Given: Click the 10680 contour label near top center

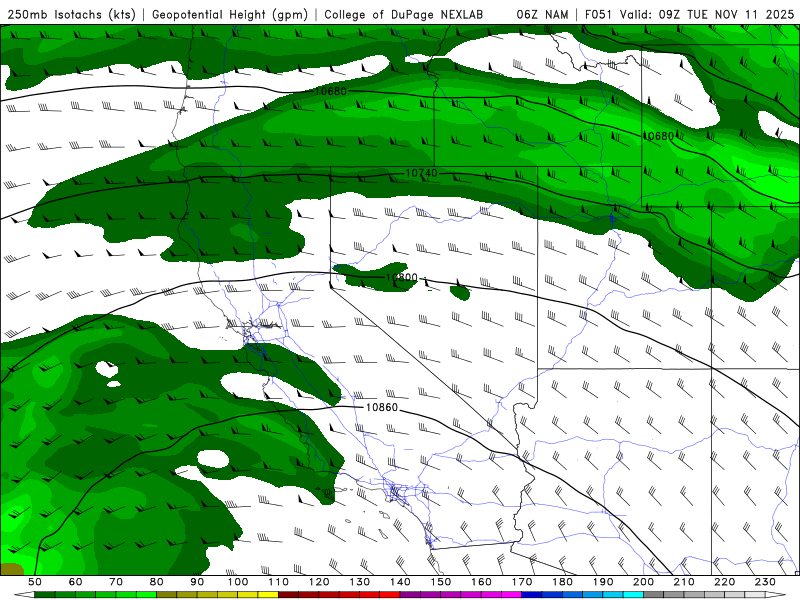Looking at the screenshot, I should [x=331, y=91].
